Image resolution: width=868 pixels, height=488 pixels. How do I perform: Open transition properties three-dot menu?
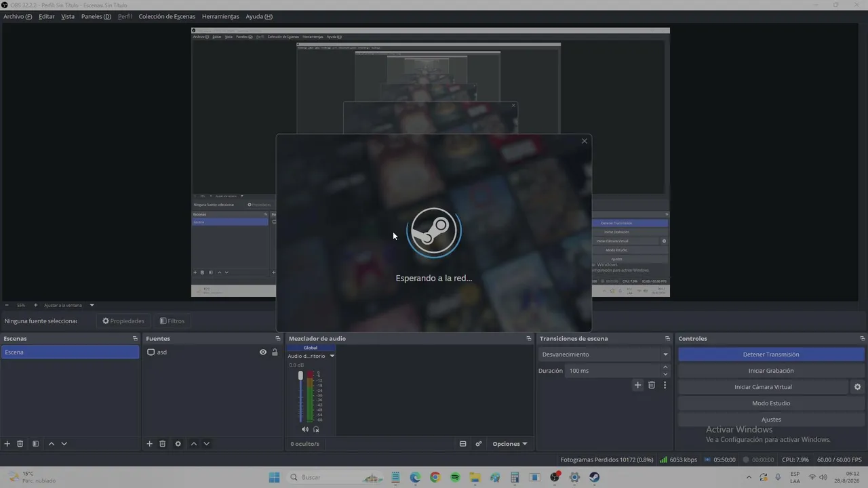665,385
